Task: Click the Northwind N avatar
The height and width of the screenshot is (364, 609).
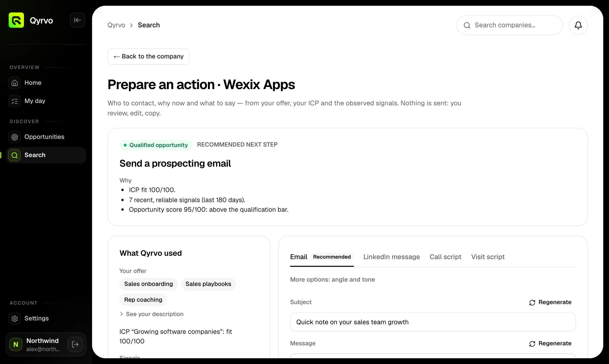Action: [x=16, y=344]
